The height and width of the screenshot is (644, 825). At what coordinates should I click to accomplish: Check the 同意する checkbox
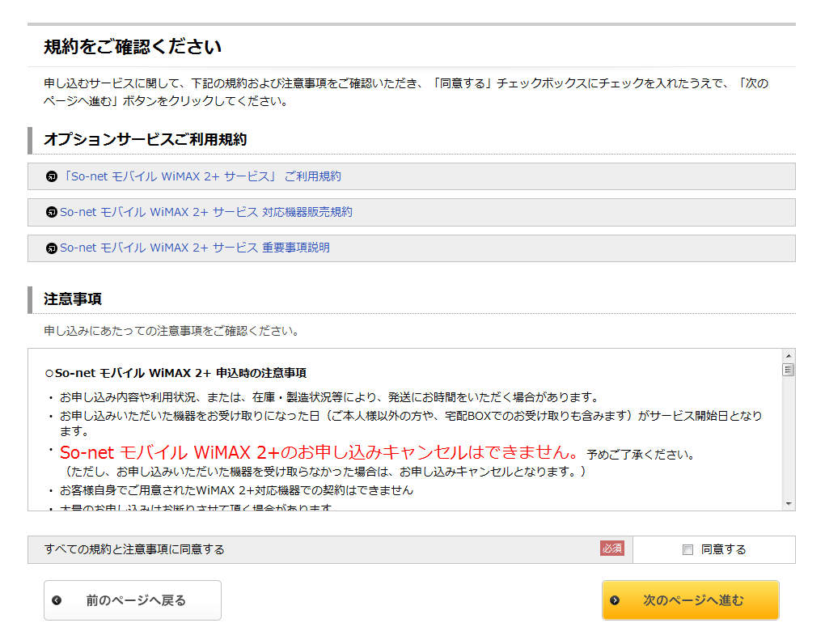pyautogui.click(x=687, y=550)
